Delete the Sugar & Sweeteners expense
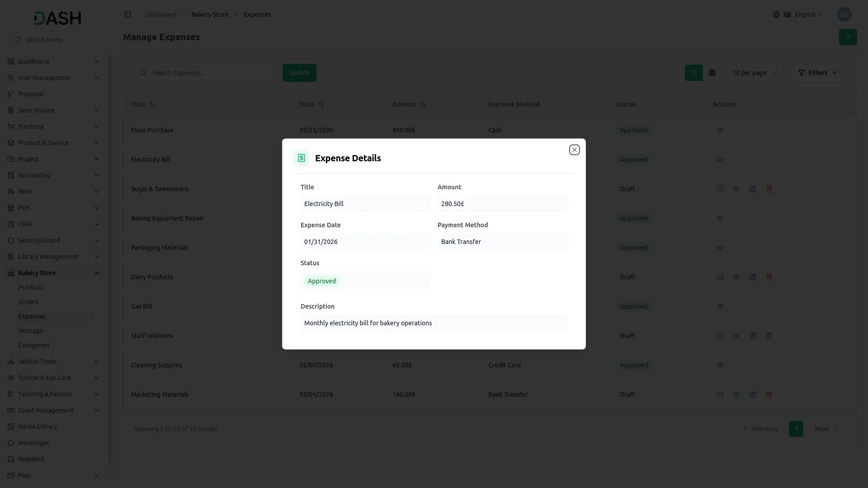Image resolution: width=868 pixels, height=488 pixels. pos(769,189)
